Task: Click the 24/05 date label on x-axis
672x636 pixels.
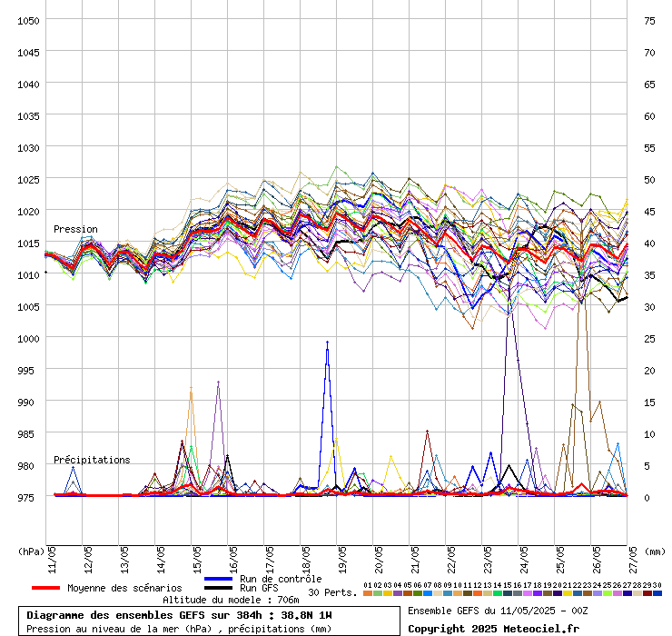Action: pyautogui.click(x=524, y=560)
